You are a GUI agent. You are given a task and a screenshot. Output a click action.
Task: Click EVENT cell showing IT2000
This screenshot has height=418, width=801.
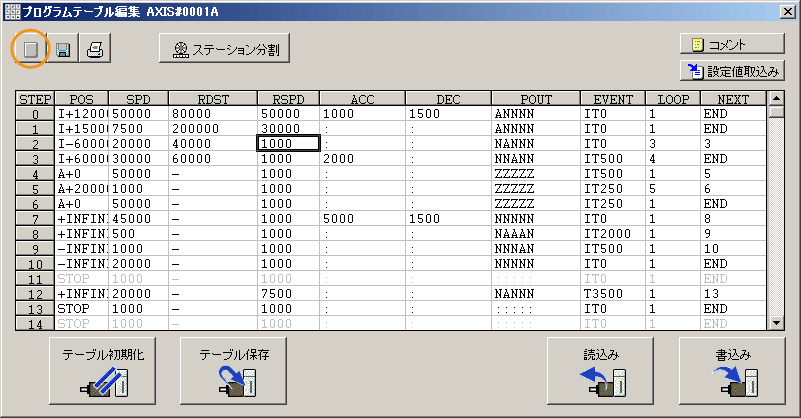point(612,233)
